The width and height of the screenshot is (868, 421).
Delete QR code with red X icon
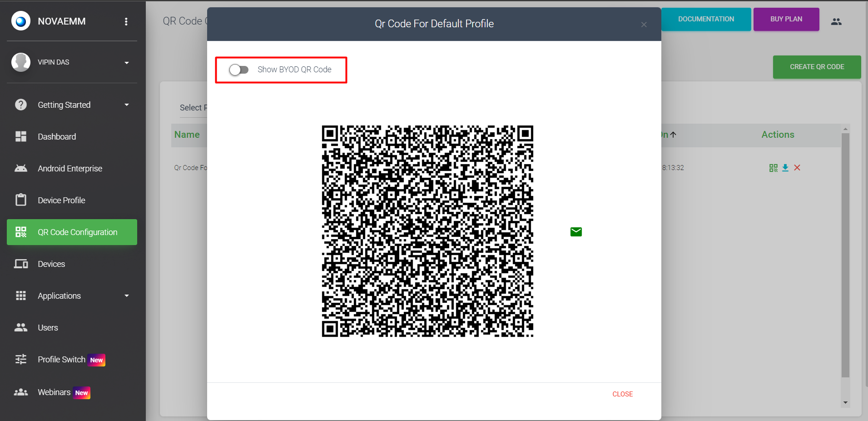pyautogui.click(x=797, y=168)
